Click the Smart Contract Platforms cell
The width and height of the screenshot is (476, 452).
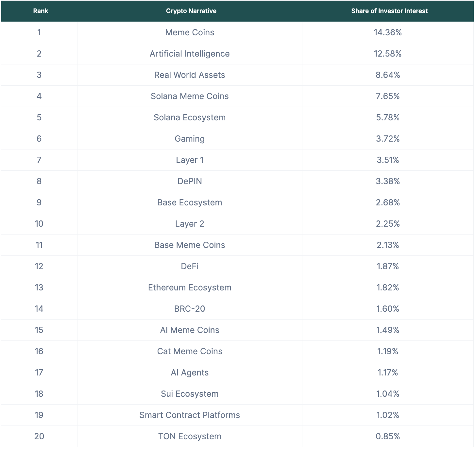click(x=190, y=415)
